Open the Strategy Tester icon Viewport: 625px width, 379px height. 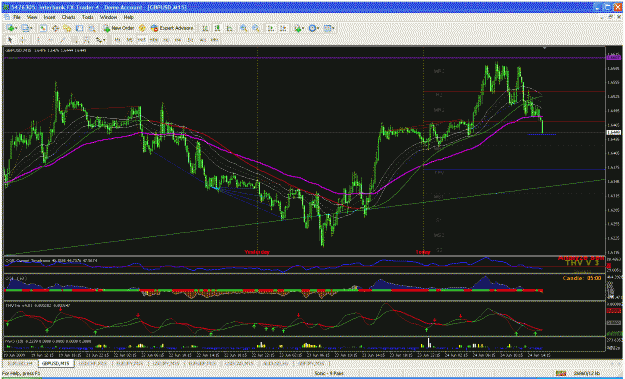point(92,28)
